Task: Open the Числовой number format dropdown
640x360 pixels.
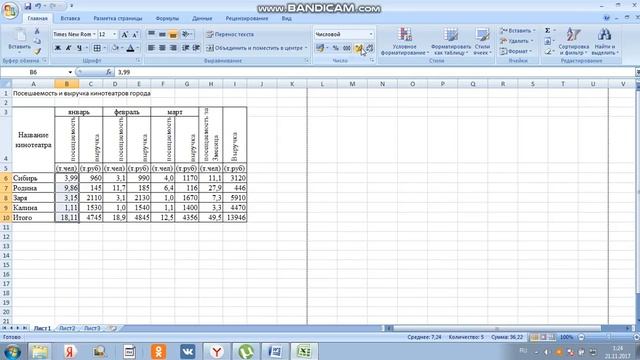Action: [x=371, y=34]
